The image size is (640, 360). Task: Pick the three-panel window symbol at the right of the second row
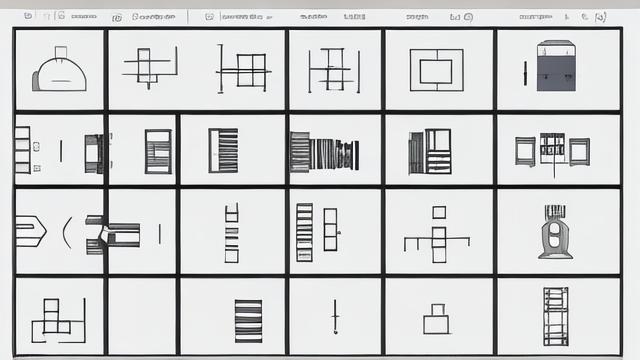[553, 152]
